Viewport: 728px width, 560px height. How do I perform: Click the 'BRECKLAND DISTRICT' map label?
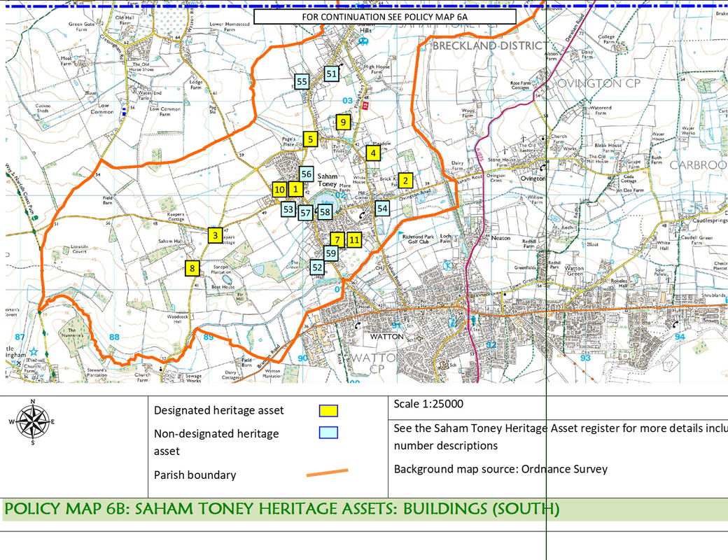[x=490, y=46]
